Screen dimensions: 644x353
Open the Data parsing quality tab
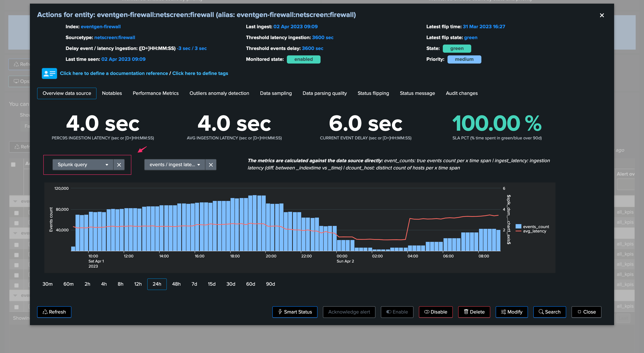[x=325, y=93]
